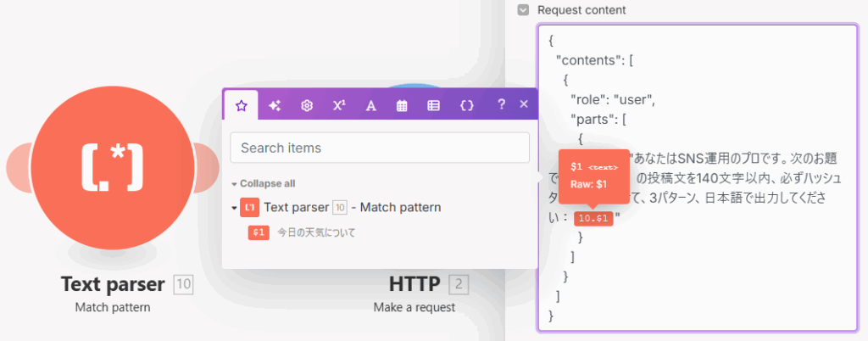
Task: Open the starred items tab
Action: tap(242, 105)
